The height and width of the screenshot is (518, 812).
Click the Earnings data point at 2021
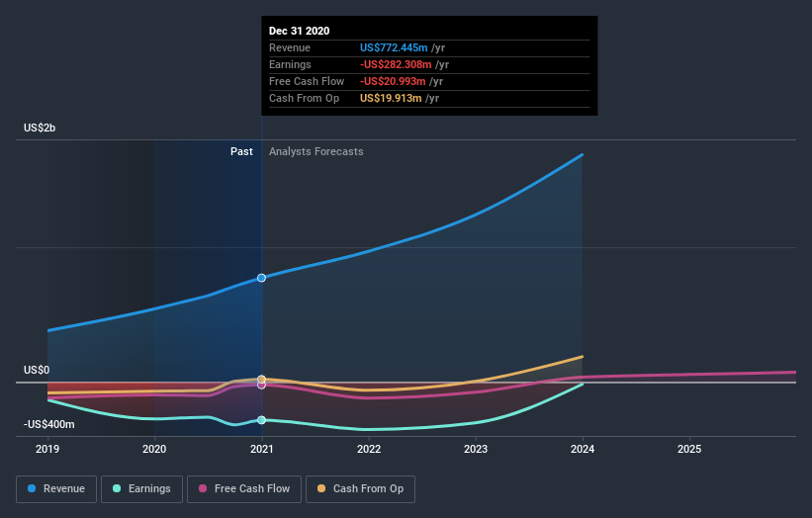pyautogui.click(x=261, y=420)
